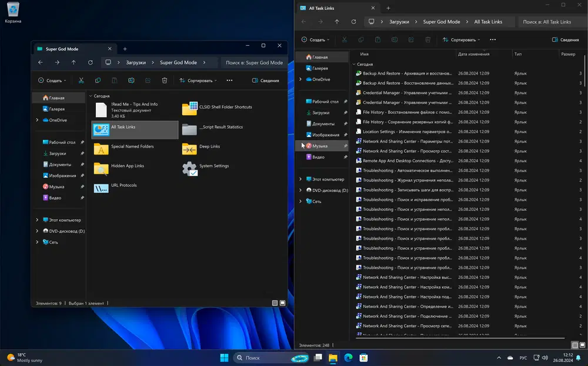Viewport: 588px width, 366px height.
Task: Toggle Details pane in Super God Mode window
Action: [x=266, y=80]
